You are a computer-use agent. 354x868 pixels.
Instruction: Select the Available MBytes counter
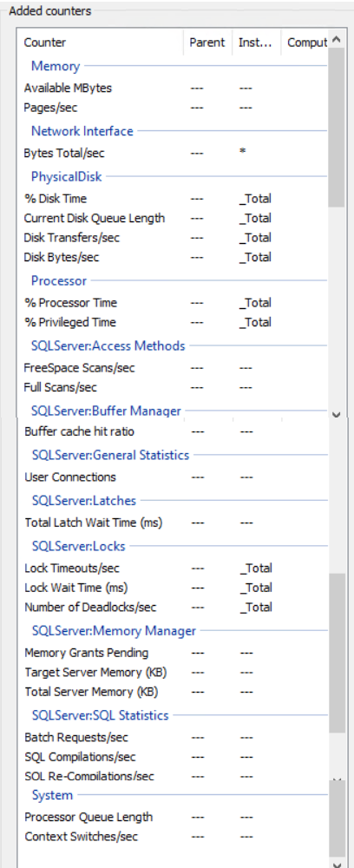pyautogui.click(x=174, y=88)
